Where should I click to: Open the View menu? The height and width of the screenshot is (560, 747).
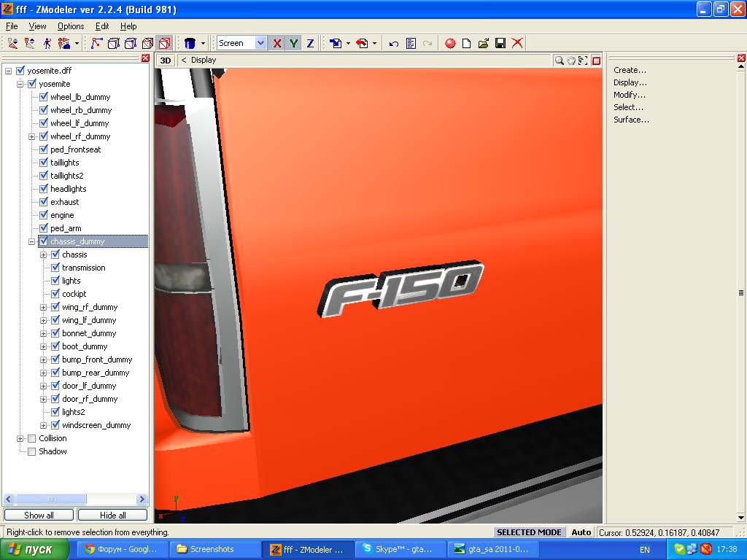click(x=37, y=26)
